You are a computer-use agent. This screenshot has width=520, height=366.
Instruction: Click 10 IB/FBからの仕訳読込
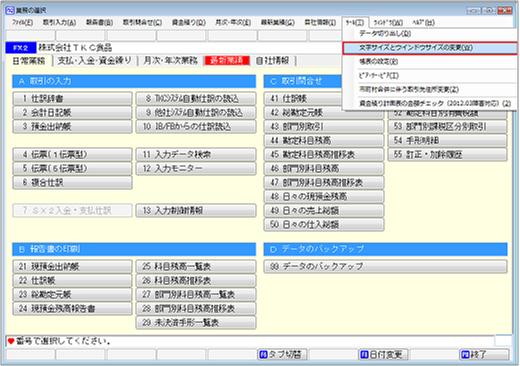196,127
